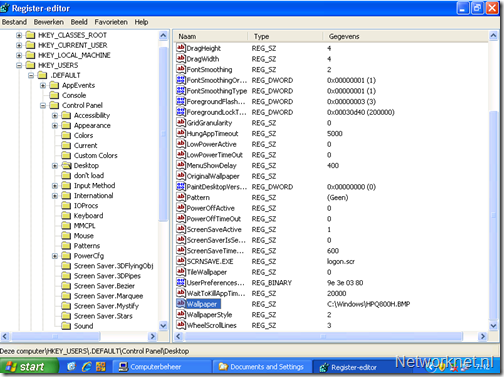504x377 pixels.
Task: Click the Sound key folder icon
Action: tap(66, 326)
